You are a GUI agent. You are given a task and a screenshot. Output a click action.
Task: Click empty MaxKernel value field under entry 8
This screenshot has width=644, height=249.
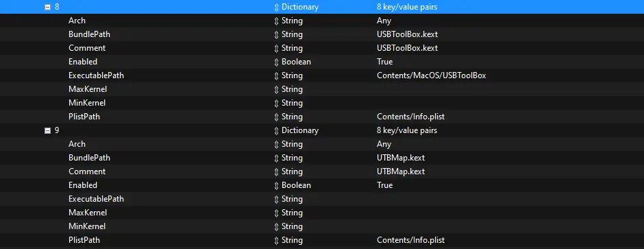pyautogui.click(x=508, y=89)
